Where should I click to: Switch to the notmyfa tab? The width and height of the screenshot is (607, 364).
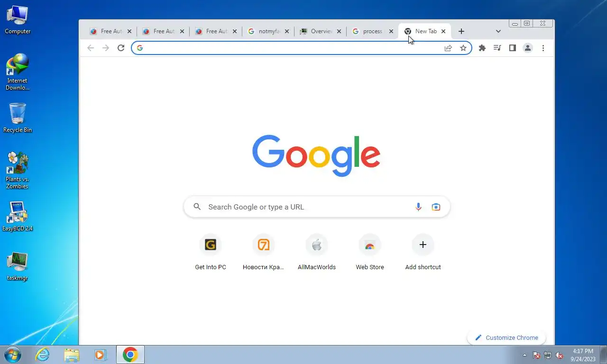pos(268,31)
